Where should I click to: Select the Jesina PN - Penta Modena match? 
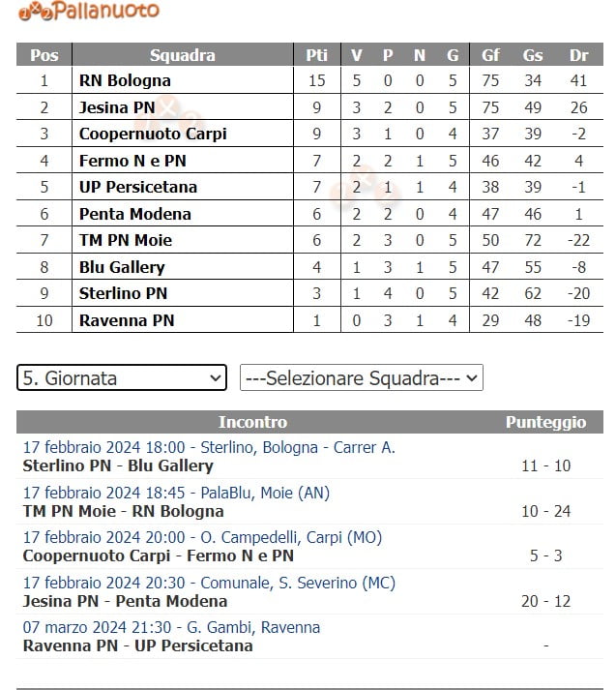coord(125,601)
